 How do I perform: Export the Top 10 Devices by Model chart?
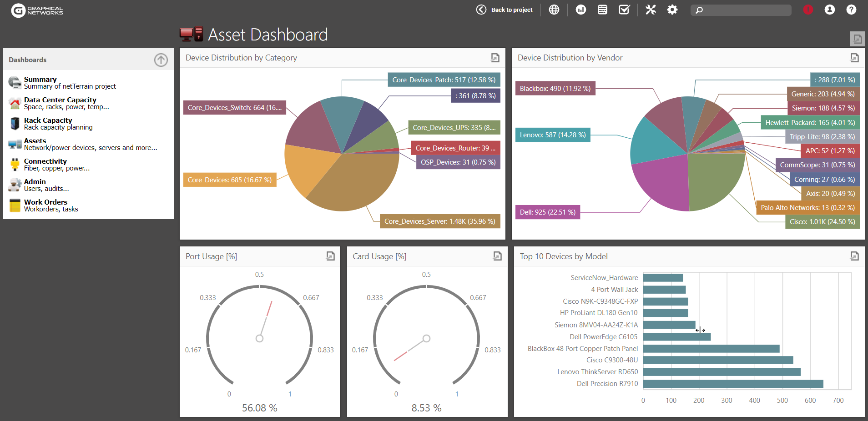[x=854, y=256]
